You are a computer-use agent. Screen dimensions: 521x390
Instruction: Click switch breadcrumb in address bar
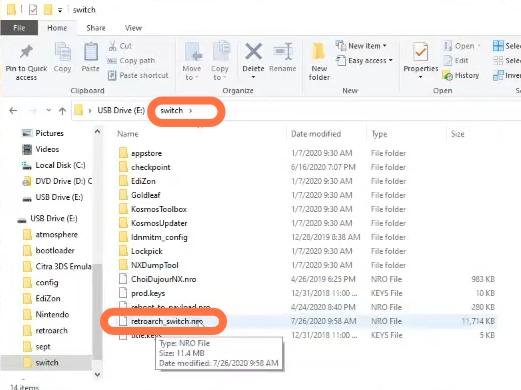tap(172, 110)
